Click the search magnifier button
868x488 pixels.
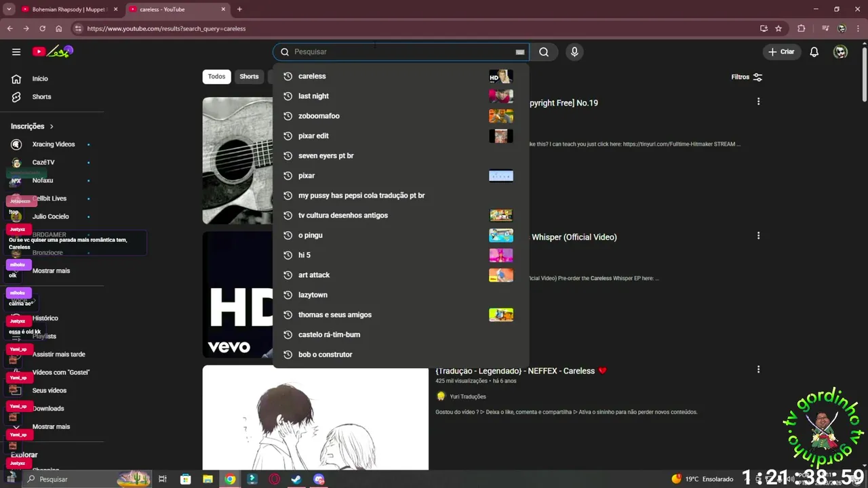coord(544,52)
